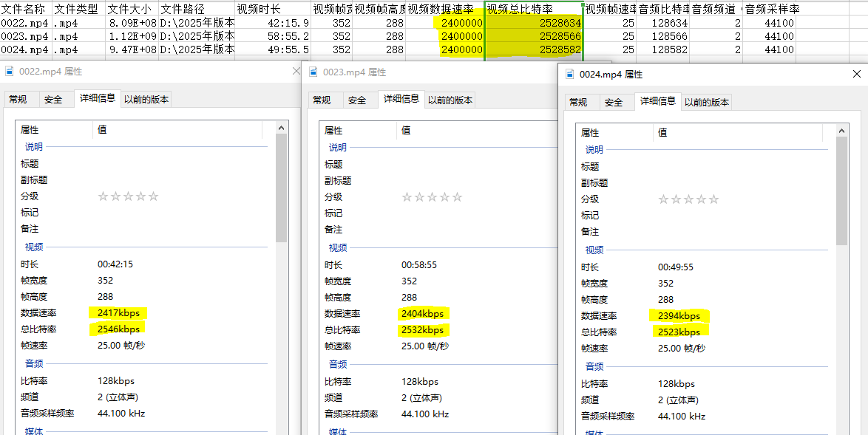
Task: Click the file icon in the 0023.mp4 属性 title bar
Action: [314, 72]
